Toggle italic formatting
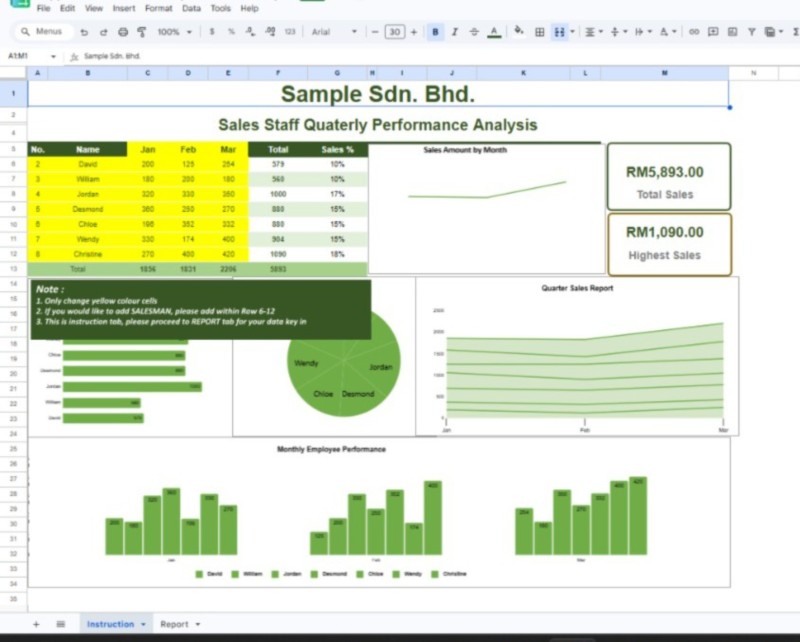Screen dimensions: 800x642 (x=455, y=32)
